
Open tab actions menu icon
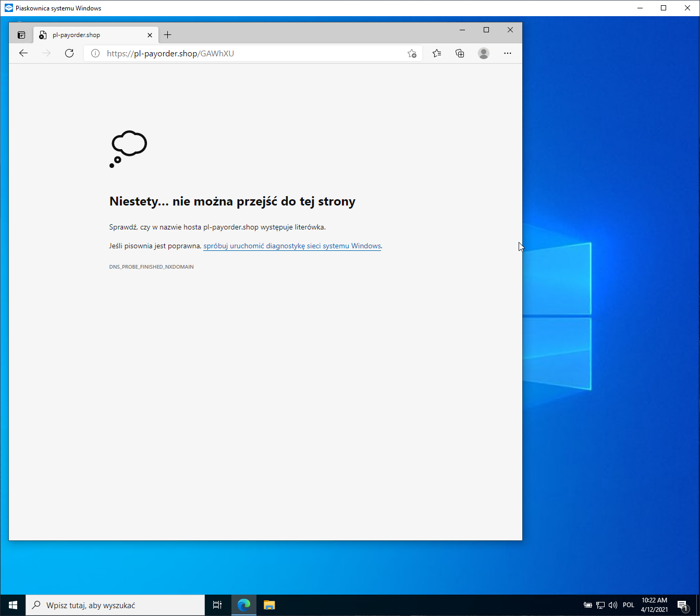21,35
